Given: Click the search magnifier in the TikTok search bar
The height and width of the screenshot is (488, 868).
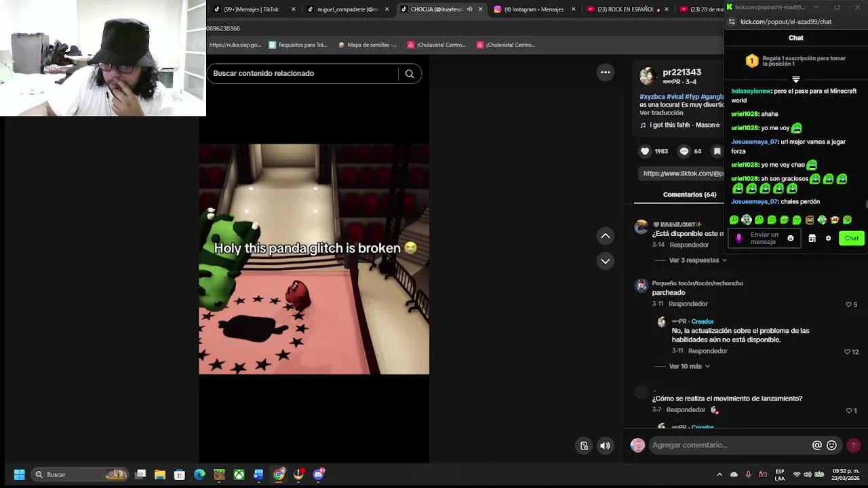Looking at the screenshot, I should pyautogui.click(x=410, y=73).
